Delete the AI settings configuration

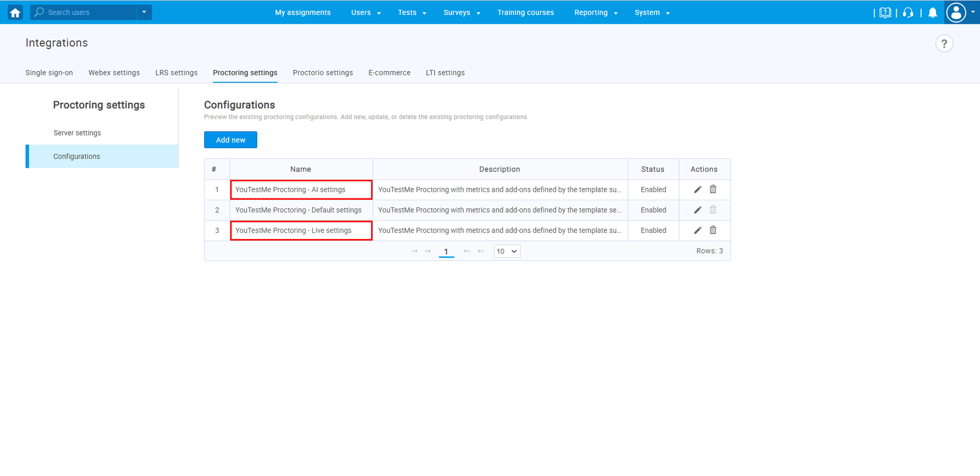tap(713, 190)
